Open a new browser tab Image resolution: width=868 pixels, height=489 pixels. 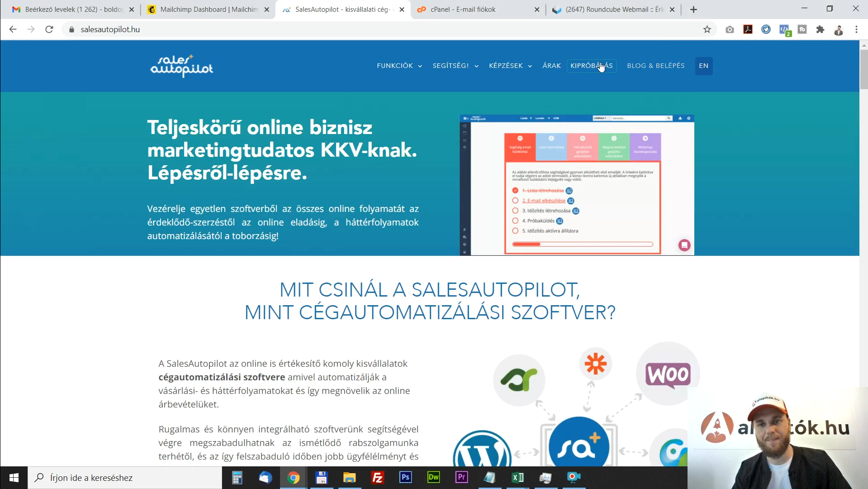pos(693,10)
